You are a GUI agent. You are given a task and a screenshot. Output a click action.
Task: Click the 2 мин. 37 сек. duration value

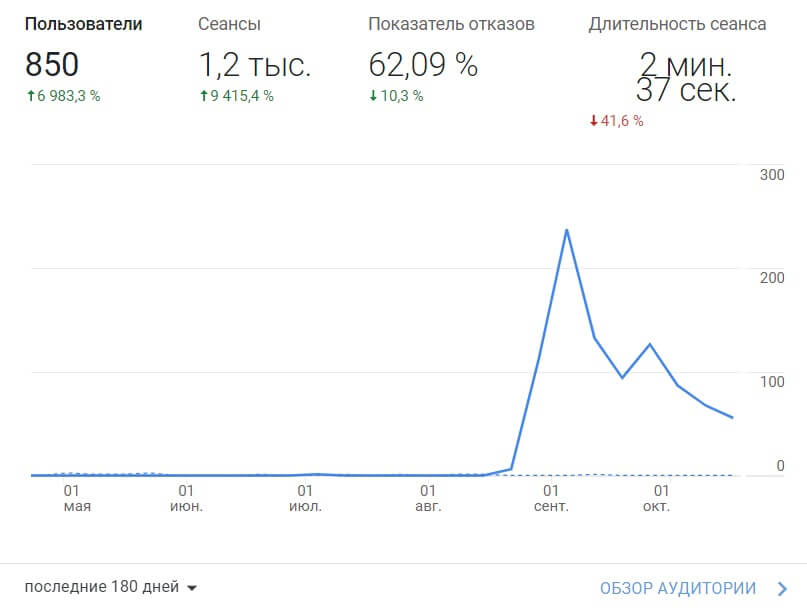[x=686, y=78]
